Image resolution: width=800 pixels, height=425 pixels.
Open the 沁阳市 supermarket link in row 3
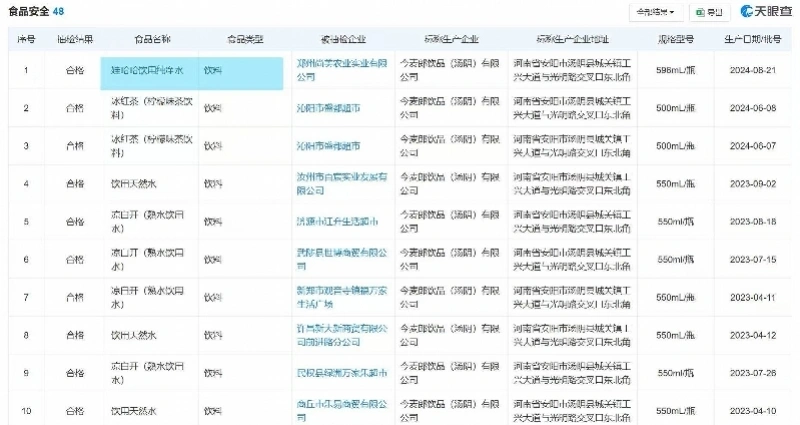328,146
